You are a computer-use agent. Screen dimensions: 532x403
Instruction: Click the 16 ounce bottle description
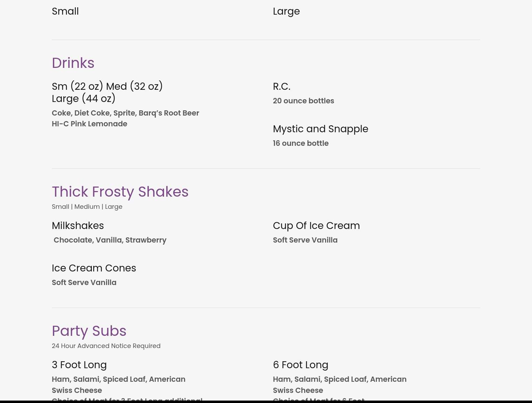(300, 143)
